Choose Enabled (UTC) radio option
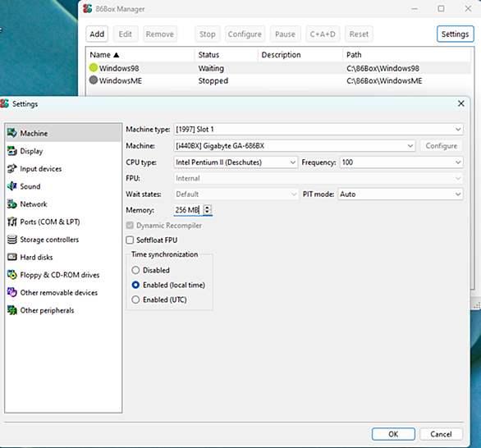Image resolution: width=481 pixels, height=448 pixels. 135,299
